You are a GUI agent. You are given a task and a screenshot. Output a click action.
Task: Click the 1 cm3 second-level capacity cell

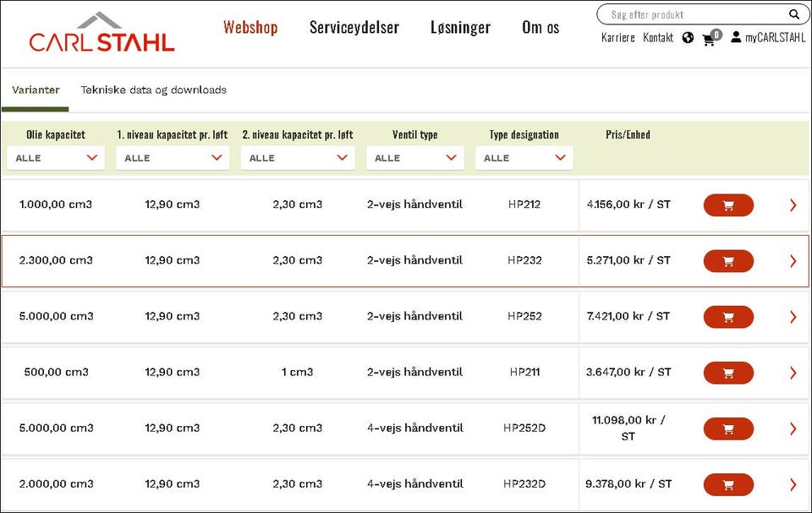click(x=297, y=372)
